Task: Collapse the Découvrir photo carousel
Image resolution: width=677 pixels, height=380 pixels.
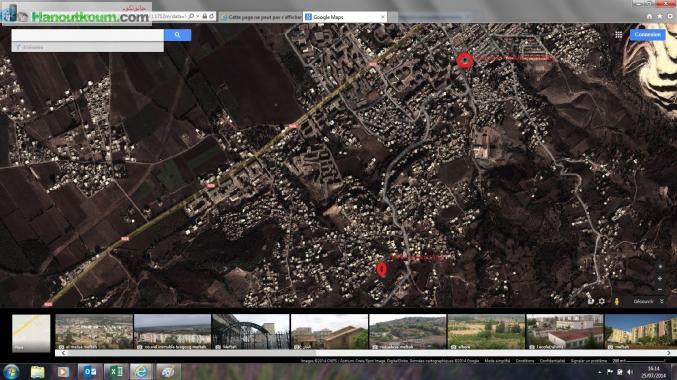Action: [x=661, y=301]
